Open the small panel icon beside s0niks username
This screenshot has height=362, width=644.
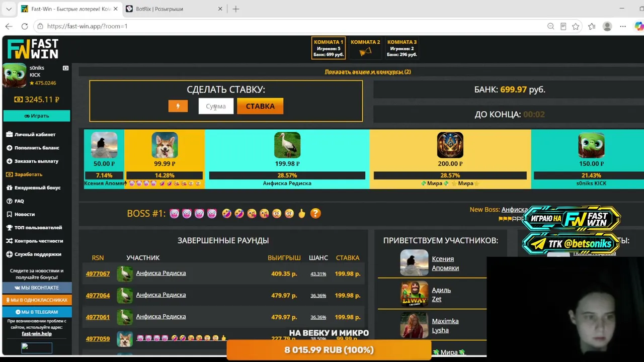tap(65, 68)
